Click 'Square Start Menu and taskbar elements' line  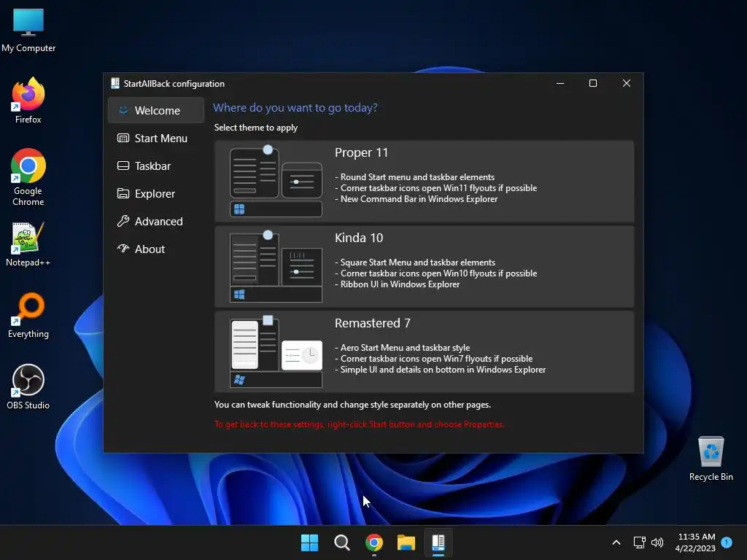[415, 262]
